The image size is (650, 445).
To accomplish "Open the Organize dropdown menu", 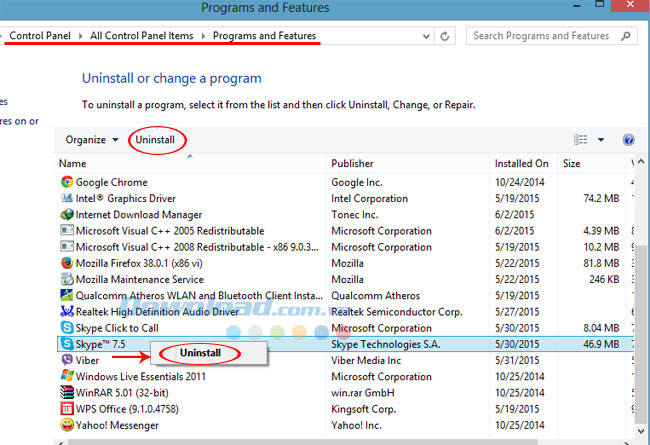I will tap(92, 140).
